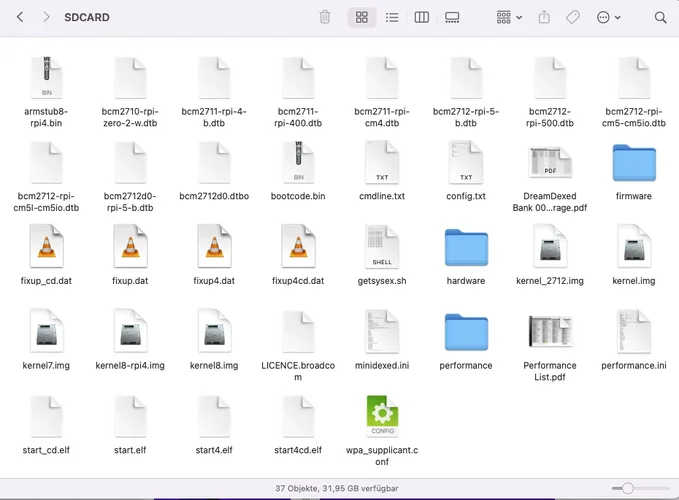This screenshot has width=679, height=500.
Task: Click the back navigation arrow
Action: (20, 17)
